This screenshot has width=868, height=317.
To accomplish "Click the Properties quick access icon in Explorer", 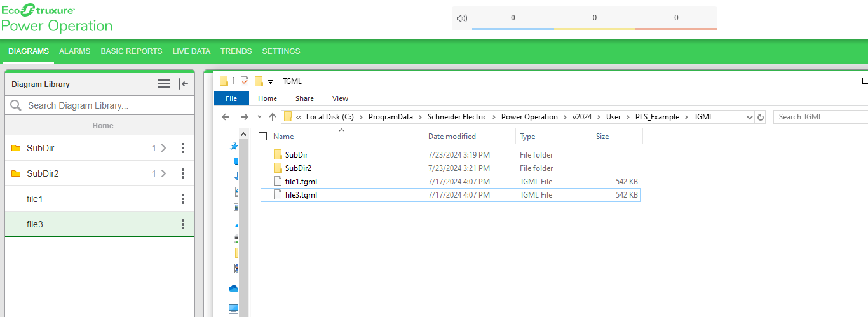I will [245, 81].
